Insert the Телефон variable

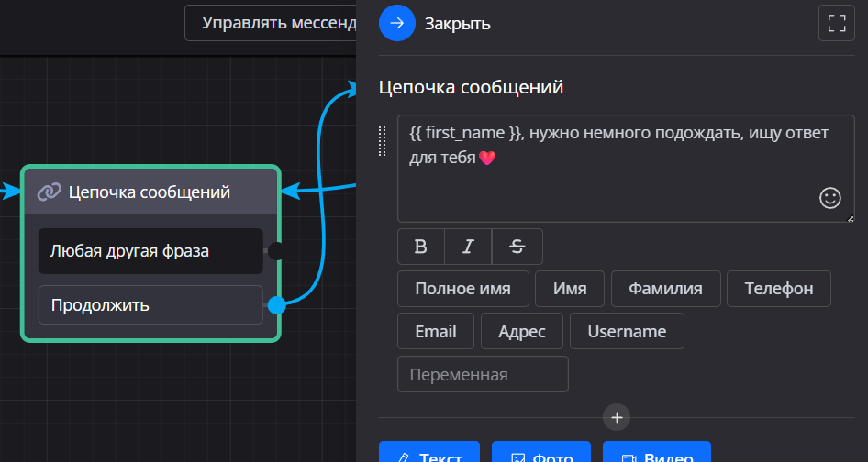[778, 289]
